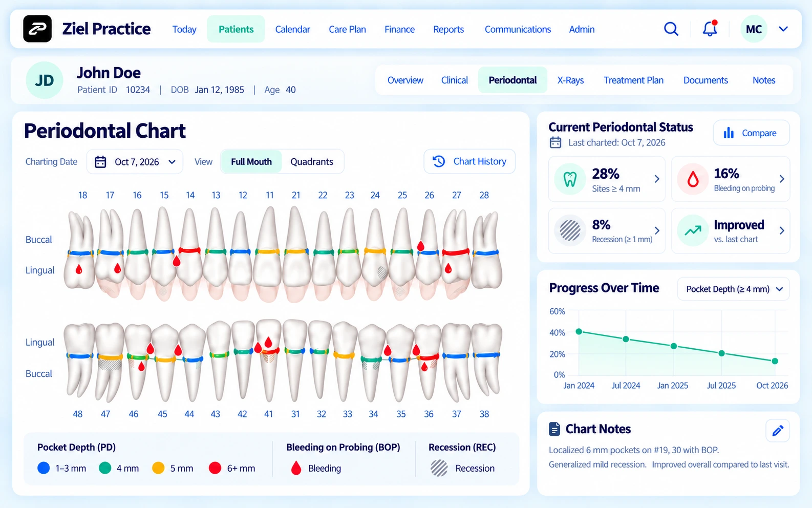Edit chart notes with pencil icon

[778, 431]
